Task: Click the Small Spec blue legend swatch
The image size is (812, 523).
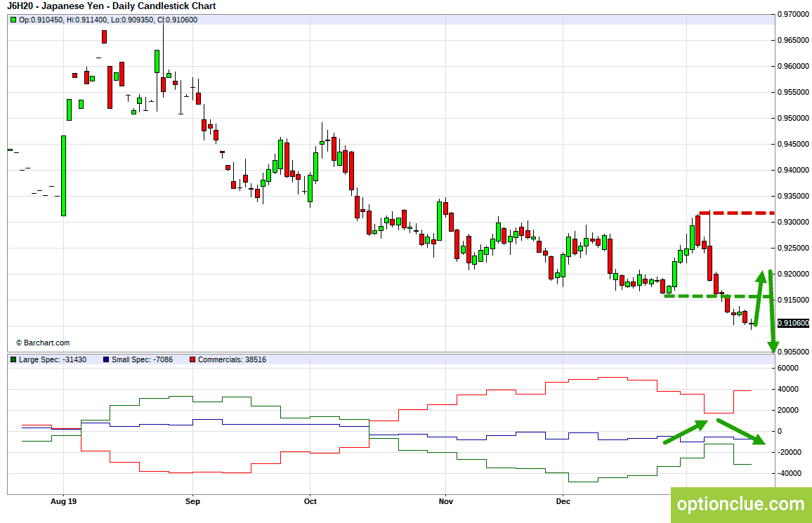Action: click(x=106, y=359)
